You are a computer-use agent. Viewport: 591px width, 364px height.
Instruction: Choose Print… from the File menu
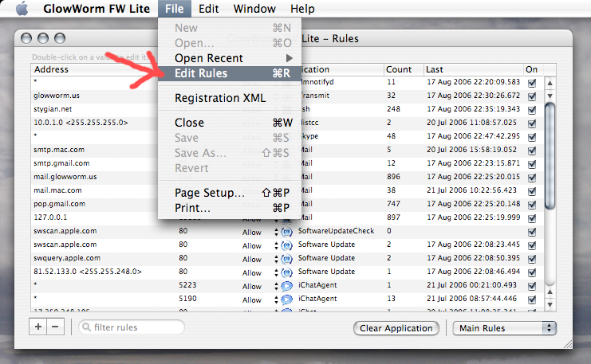[x=230, y=208]
